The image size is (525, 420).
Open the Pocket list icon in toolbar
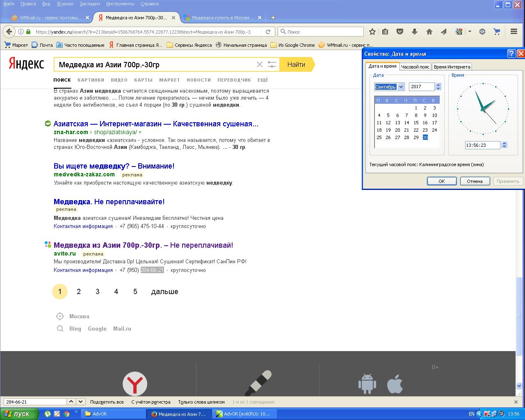pos(399,32)
